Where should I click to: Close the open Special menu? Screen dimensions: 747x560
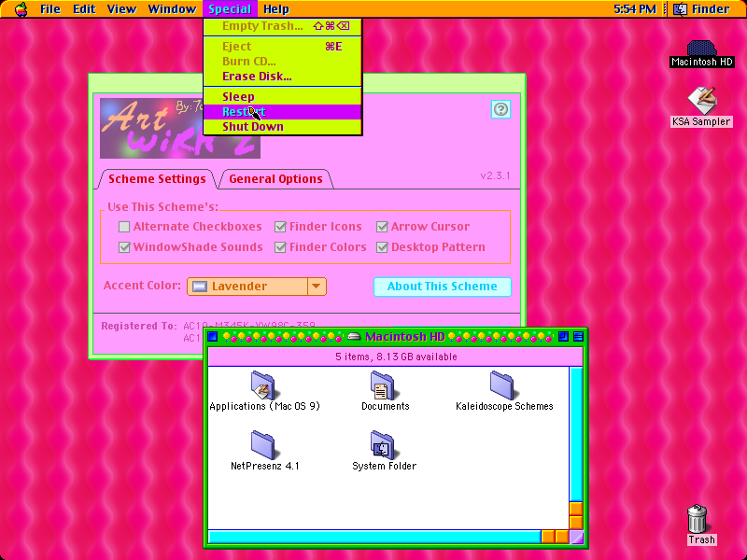tap(230, 9)
